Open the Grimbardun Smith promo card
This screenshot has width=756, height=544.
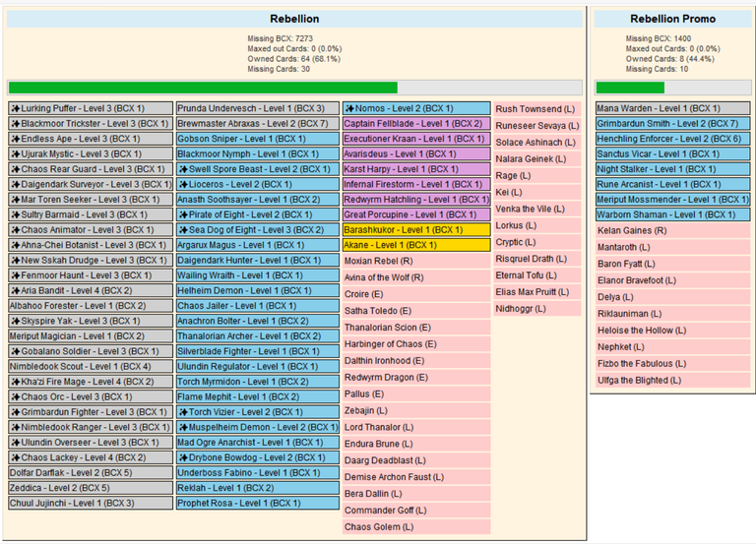(x=672, y=124)
